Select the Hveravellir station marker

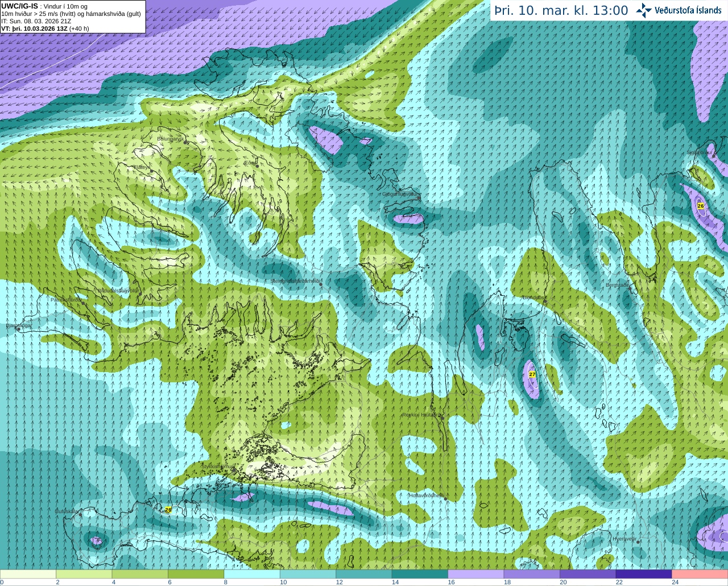pos(638,542)
